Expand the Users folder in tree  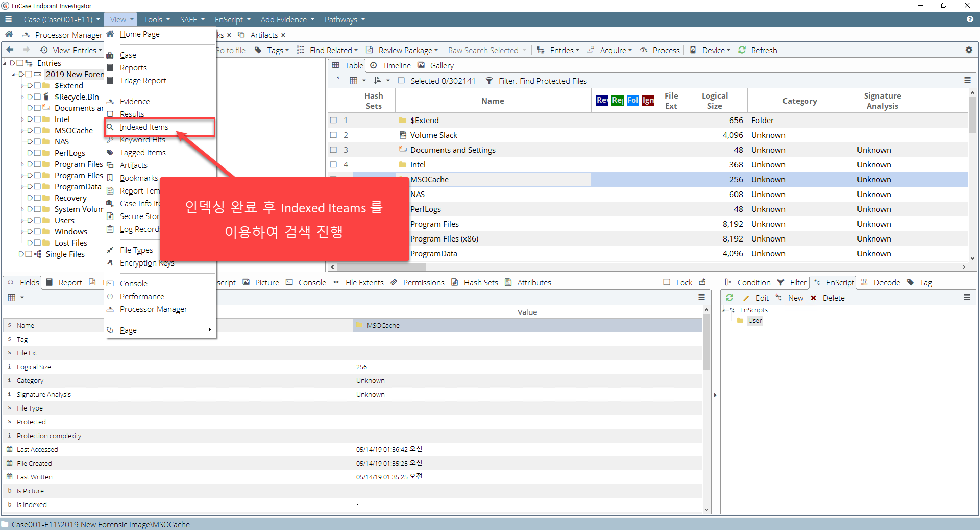22,221
